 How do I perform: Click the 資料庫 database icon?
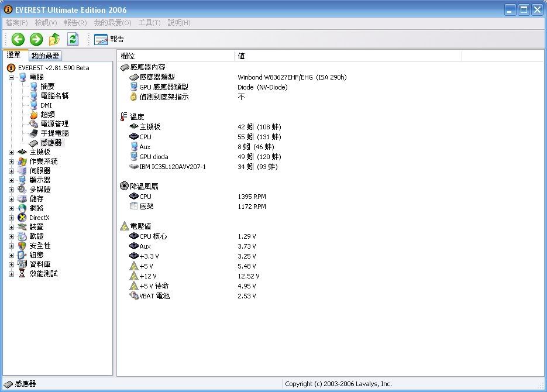click(22, 264)
